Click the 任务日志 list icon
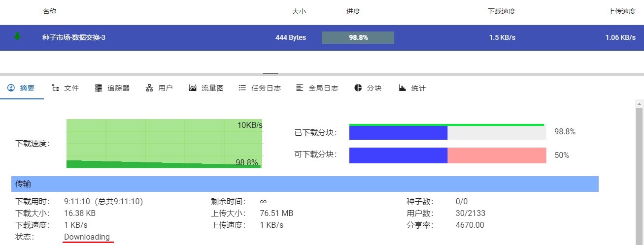Screen dimensions: 644x245 (242, 88)
